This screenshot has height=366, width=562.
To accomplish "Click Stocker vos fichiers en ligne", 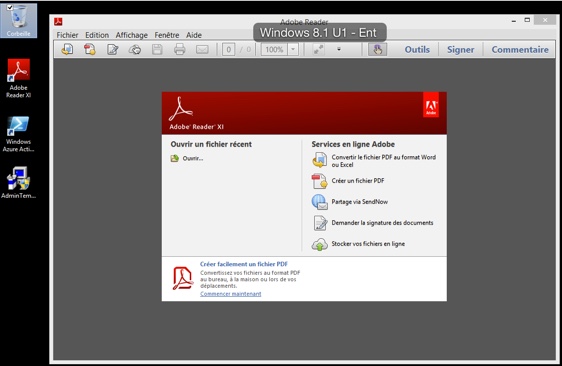I will pyautogui.click(x=368, y=244).
